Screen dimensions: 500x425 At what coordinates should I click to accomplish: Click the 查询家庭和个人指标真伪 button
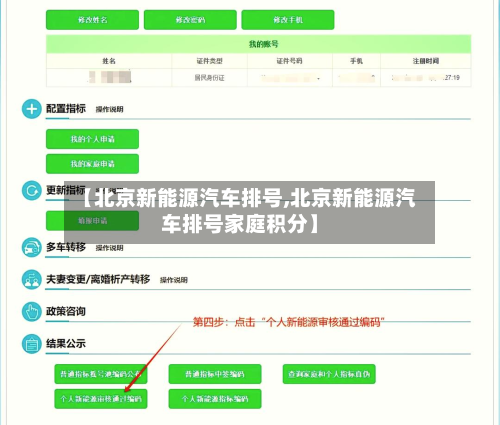[x=329, y=374]
